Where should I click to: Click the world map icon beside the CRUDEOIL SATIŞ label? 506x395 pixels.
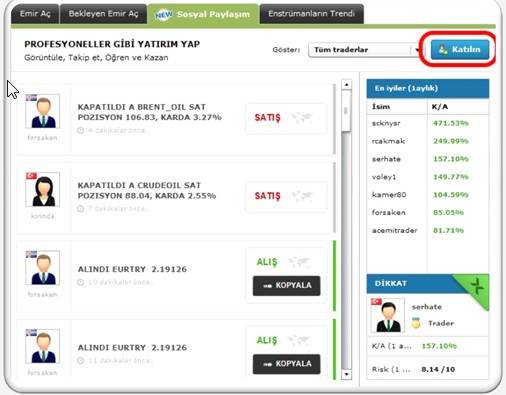pyautogui.click(x=302, y=196)
